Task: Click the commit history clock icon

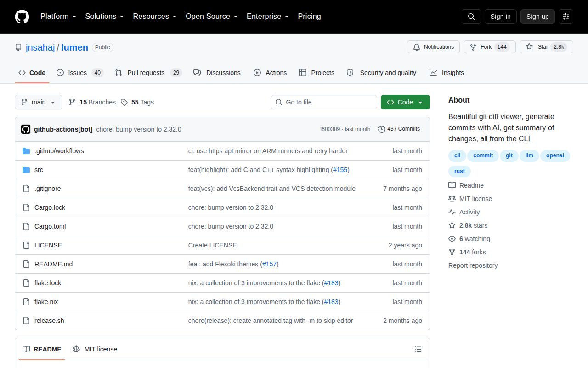Action: click(x=382, y=129)
